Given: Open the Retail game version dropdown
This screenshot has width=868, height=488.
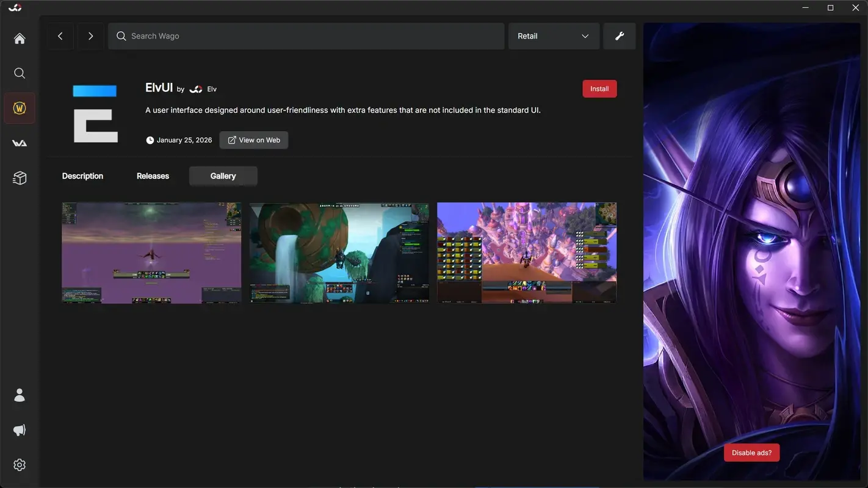Looking at the screenshot, I should [x=553, y=35].
